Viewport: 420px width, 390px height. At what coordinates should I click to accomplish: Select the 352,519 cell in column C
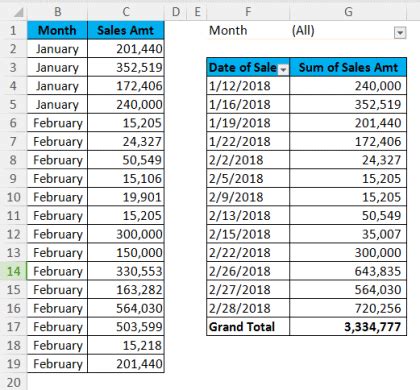tap(126, 68)
